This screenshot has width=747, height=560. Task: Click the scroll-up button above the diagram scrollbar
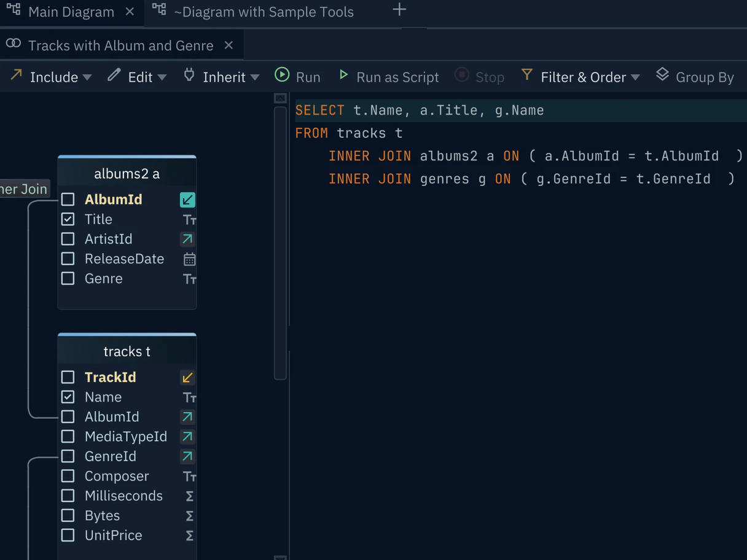[x=280, y=98]
